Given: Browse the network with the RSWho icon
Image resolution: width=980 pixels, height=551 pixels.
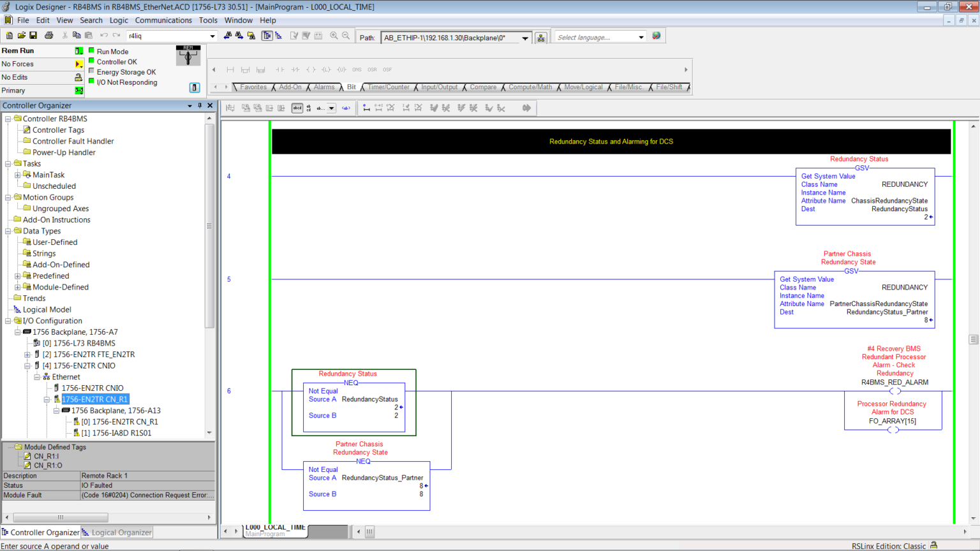Looking at the screenshot, I should tap(540, 36).
